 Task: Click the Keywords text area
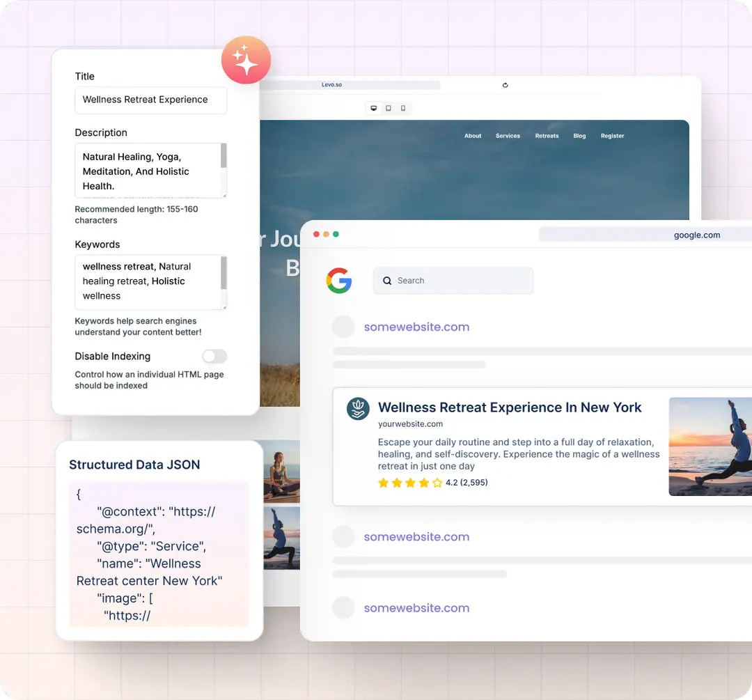pos(150,282)
